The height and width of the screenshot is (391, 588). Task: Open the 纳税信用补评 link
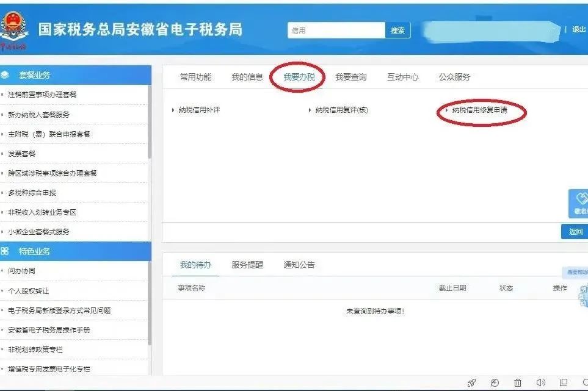(x=200, y=110)
